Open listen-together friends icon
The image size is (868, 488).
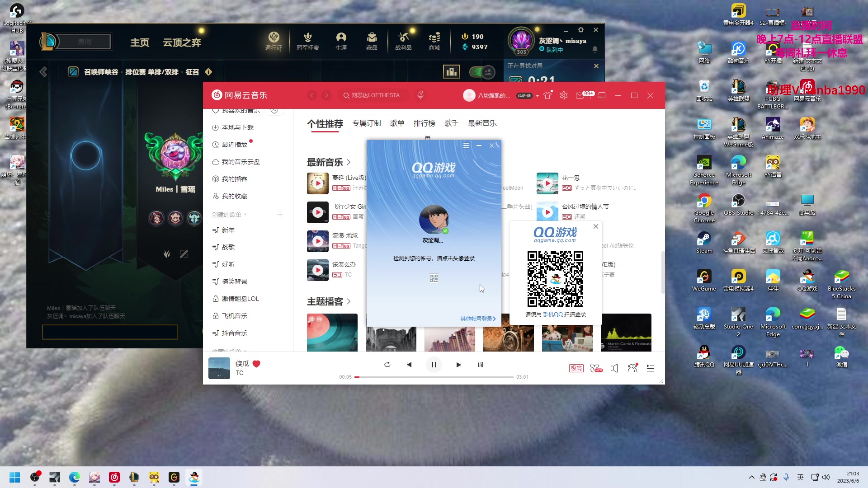coord(632,368)
